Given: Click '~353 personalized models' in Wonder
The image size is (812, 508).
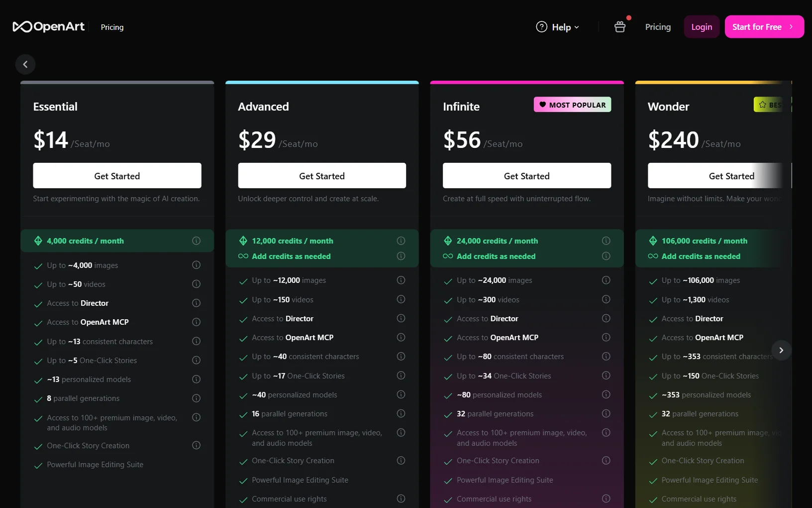Looking at the screenshot, I should click(x=706, y=395).
